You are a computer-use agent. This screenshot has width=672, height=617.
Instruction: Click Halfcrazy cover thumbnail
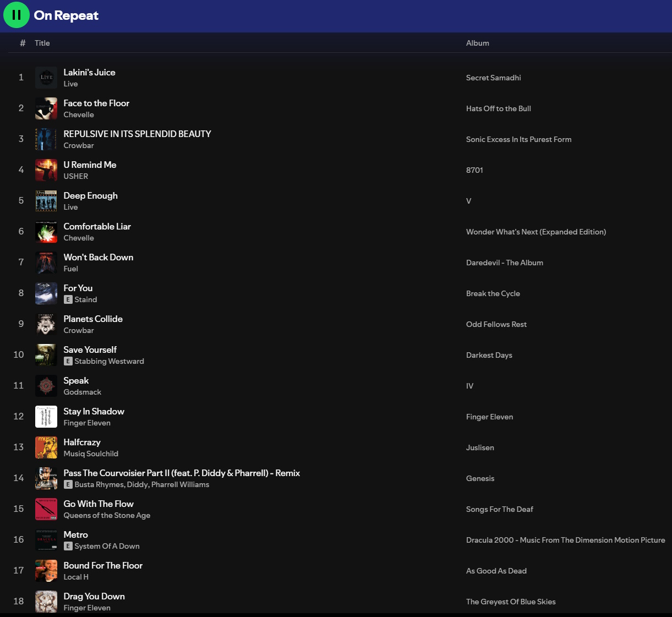(x=46, y=447)
